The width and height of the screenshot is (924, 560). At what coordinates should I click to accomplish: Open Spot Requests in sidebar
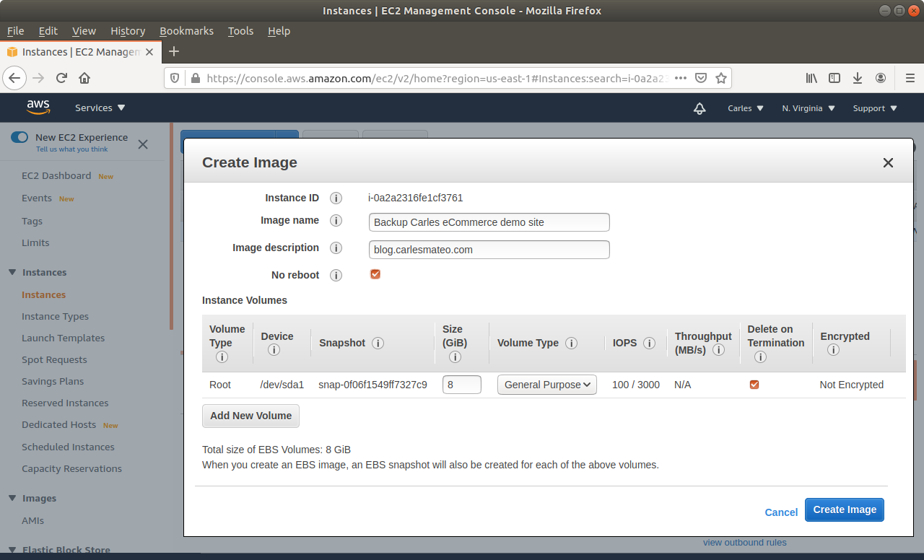point(54,359)
